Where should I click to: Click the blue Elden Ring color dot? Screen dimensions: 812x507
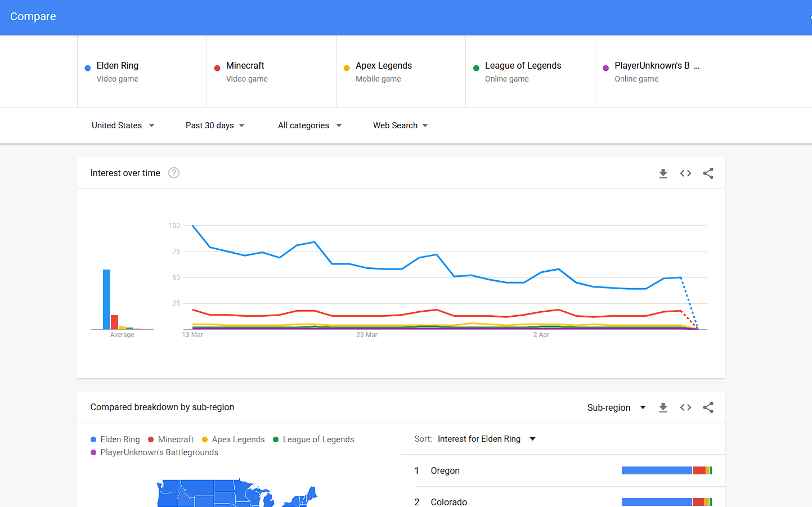click(x=88, y=68)
